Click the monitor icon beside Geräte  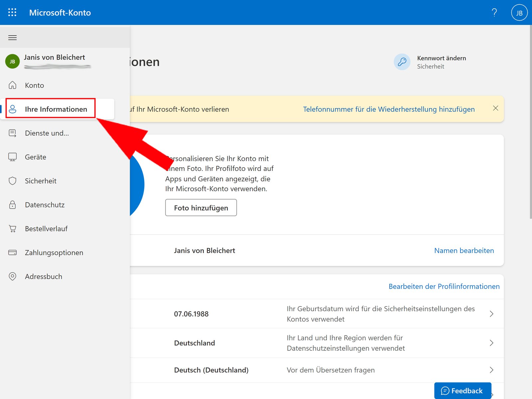(x=12, y=157)
